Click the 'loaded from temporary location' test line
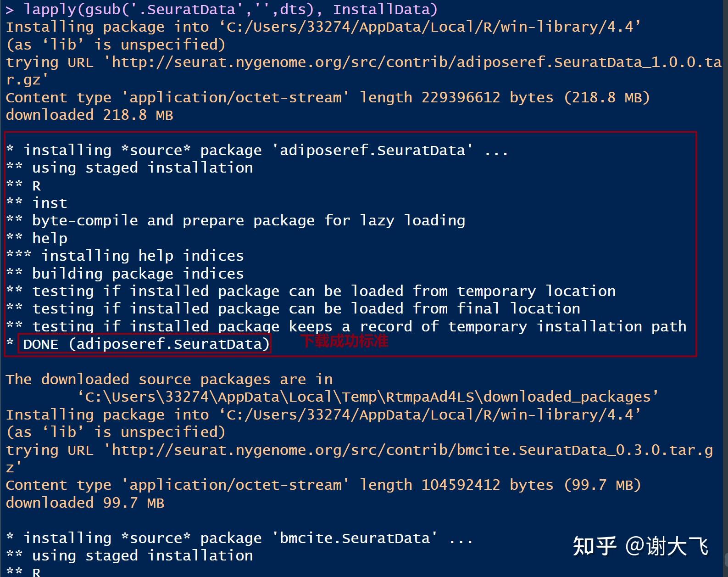 tap(323, 291)
